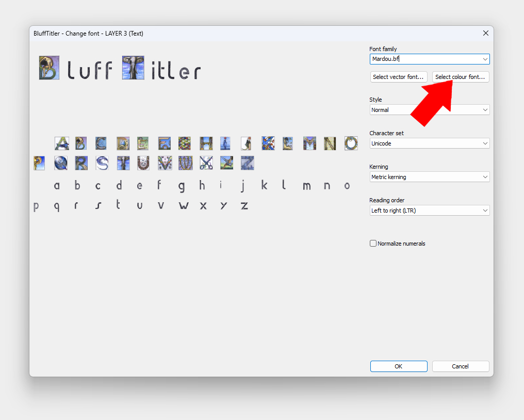Close the Change font dialog window

pos(485,33)
